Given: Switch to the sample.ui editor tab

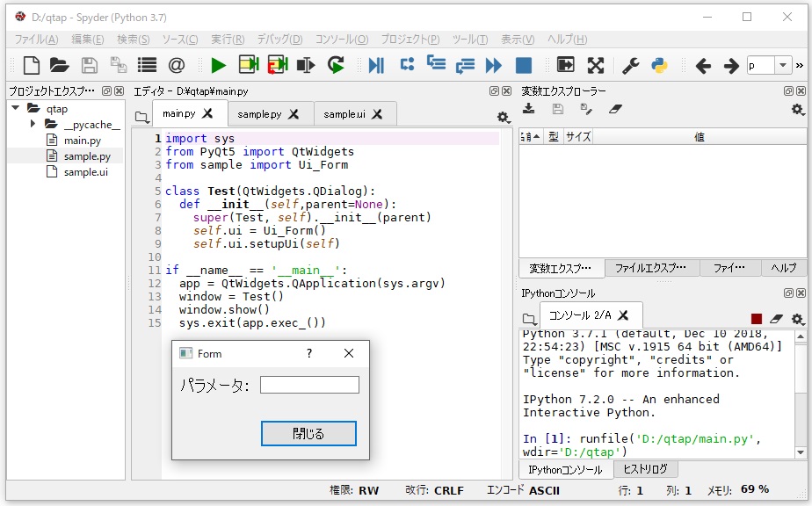Looking at the screenshot, I should [x=344, y=114].
